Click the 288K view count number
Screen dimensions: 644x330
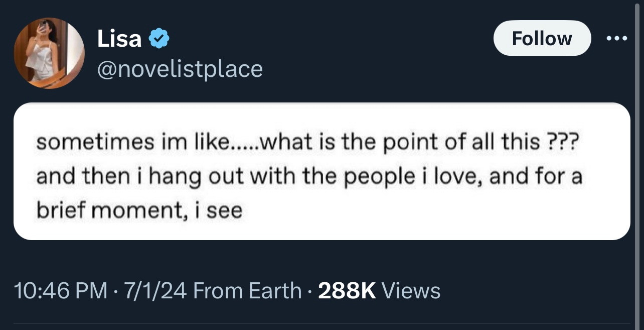click(347, 291)
